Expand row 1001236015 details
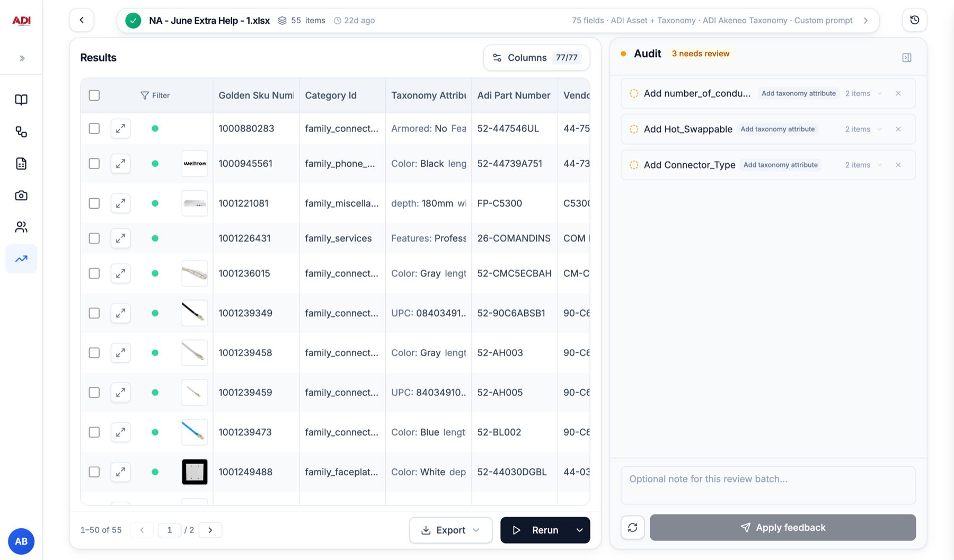Viewport: 954px width, 560px height. click(x=121, y=273)
